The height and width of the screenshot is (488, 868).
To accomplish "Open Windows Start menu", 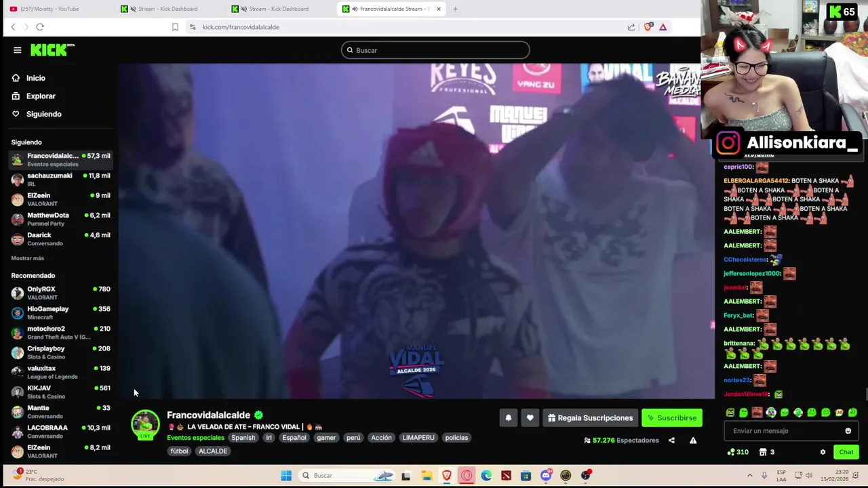I will pyautogui.click(x=286, y=476).
